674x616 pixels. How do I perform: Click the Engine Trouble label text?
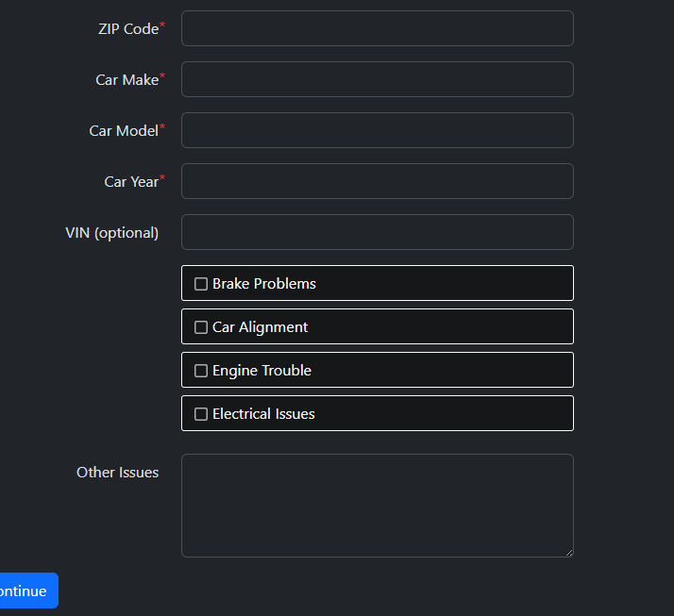click(x=261, y=371)
